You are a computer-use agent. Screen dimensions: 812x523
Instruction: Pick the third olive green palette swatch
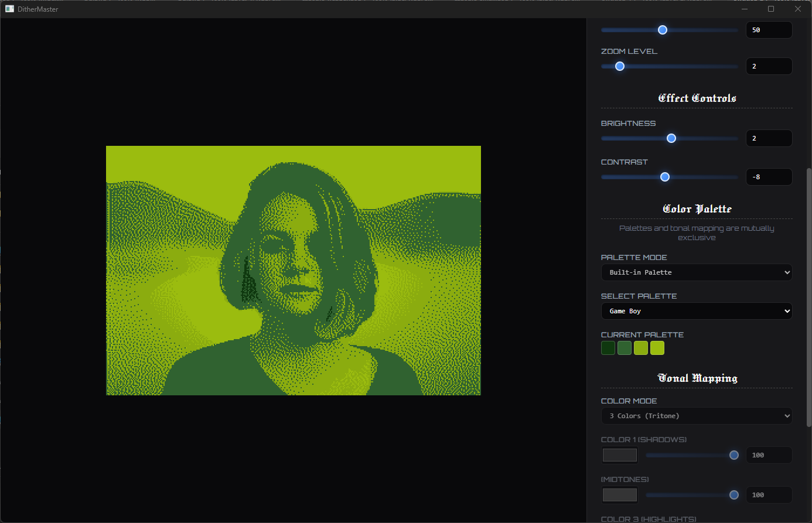pyautogui.click(x=641, y=348)
